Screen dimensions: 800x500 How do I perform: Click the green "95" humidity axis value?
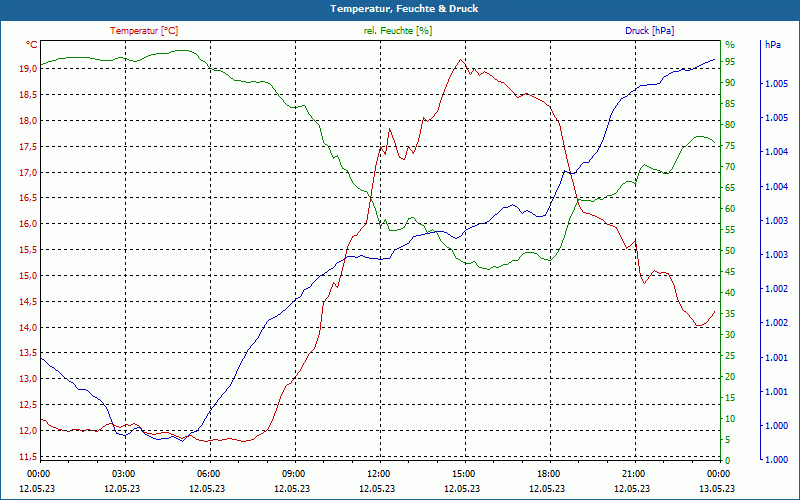[730, 62]
